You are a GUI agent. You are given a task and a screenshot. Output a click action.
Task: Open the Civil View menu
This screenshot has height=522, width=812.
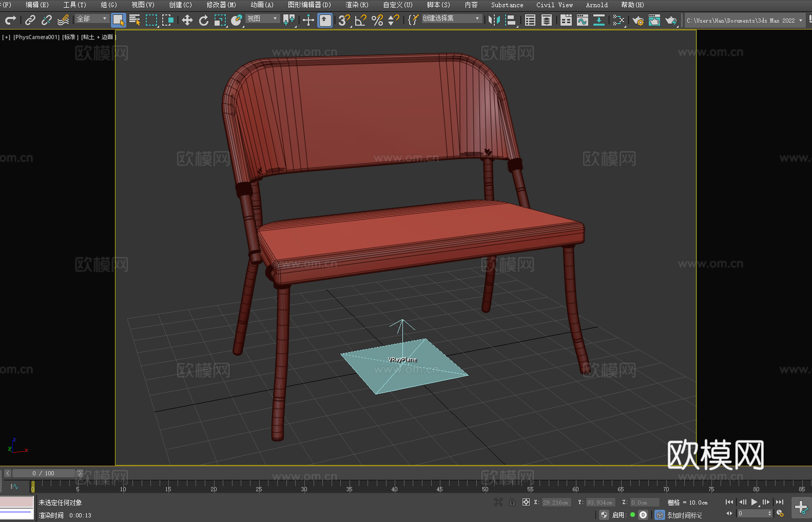tap(554, 5)
